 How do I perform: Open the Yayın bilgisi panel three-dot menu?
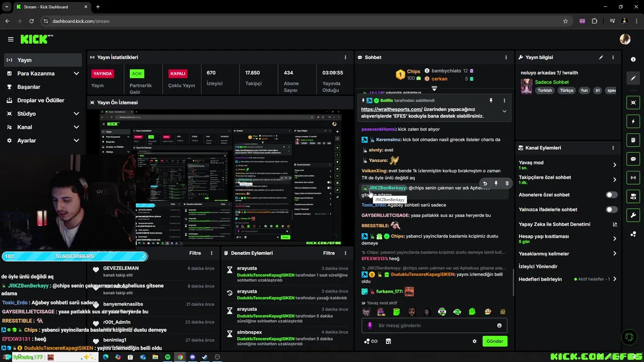point(613,57)
